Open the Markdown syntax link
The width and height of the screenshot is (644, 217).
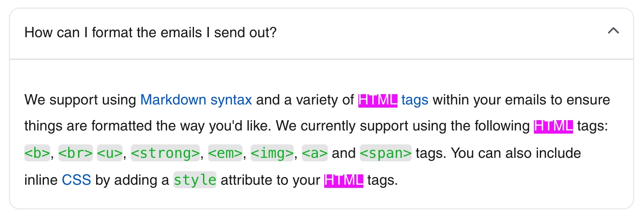pos(196,100)
